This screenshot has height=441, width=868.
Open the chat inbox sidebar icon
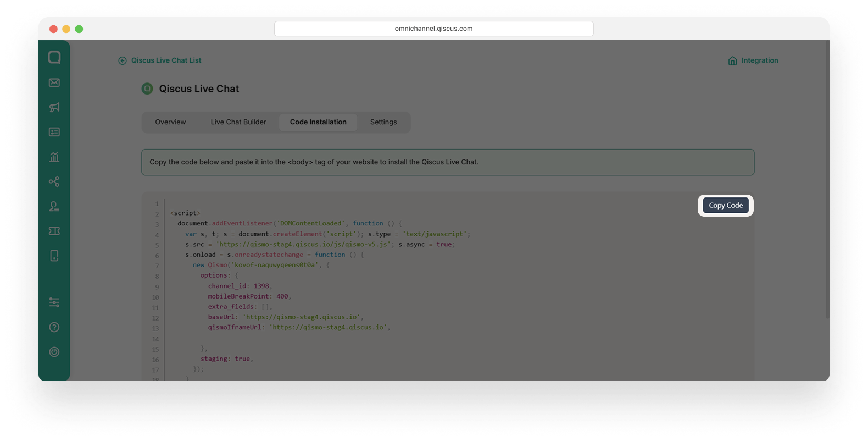coord(54,57)
